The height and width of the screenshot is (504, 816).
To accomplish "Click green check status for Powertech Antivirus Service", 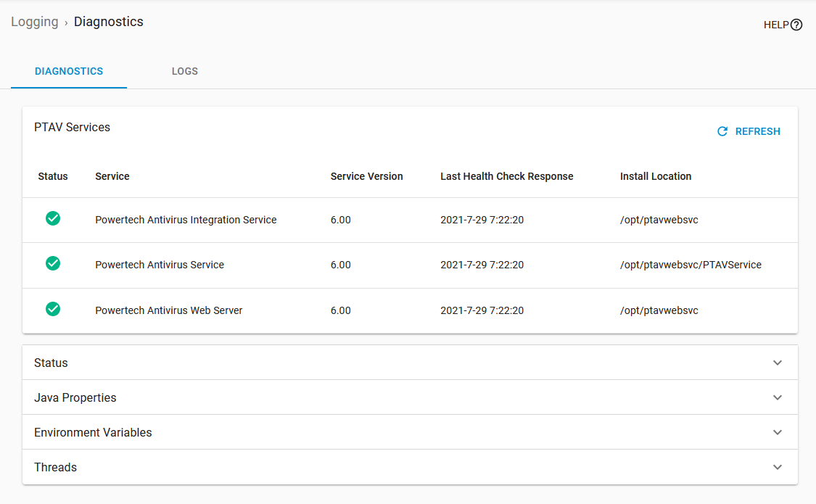I will pyautogui.click(x=52, y=264).
